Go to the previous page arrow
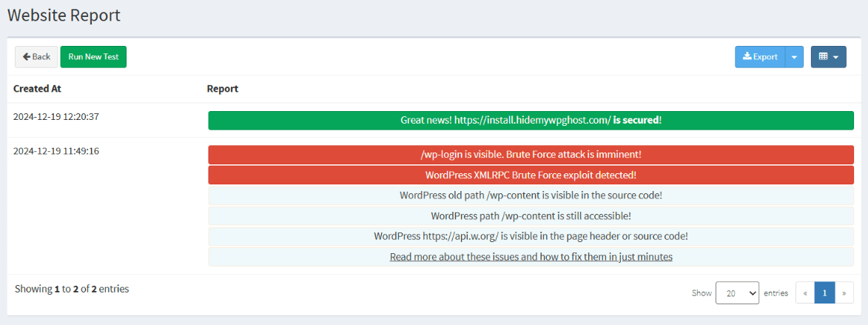The width and height of the screenshot is (868, 325). 804,293
